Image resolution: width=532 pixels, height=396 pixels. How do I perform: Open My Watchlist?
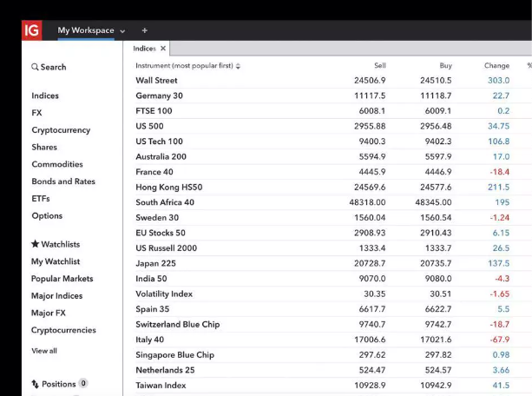56,261
